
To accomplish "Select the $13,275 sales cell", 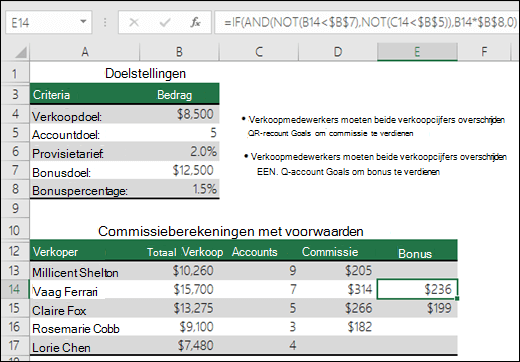I will (x=179, y=308).
